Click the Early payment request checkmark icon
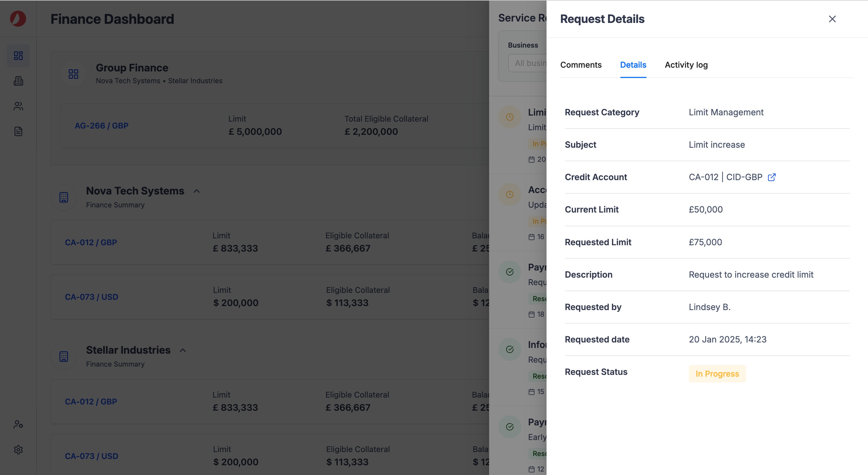 (x=509, y=427)
